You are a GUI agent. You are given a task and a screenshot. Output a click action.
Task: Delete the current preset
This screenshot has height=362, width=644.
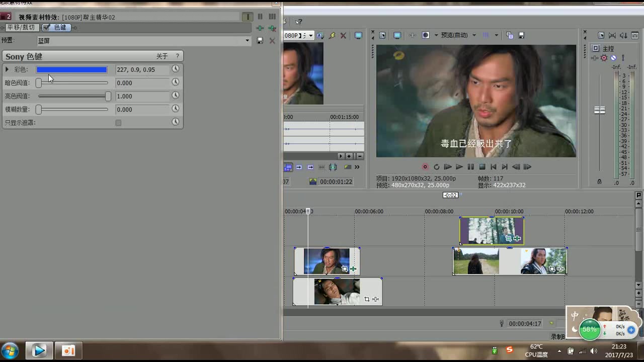coord(272,41)
